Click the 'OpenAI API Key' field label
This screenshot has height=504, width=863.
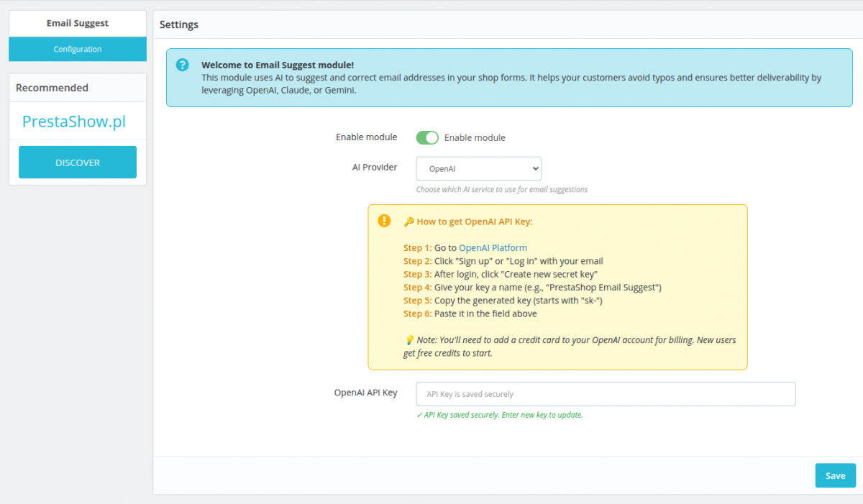[366, 393]
